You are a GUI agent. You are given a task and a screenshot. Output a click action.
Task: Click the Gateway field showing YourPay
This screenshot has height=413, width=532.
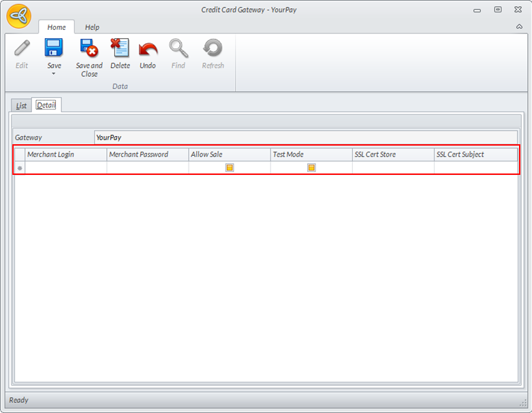tap(305, 137)
